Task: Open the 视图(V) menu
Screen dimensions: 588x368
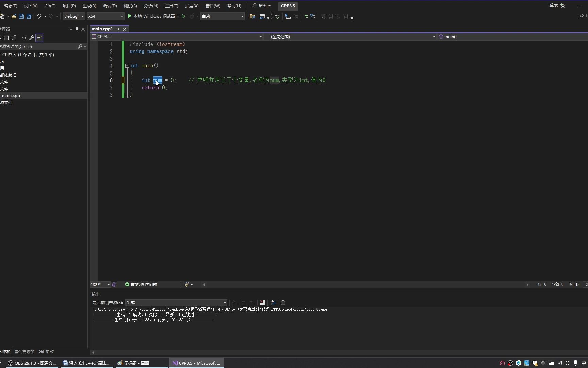Action: 31,6
